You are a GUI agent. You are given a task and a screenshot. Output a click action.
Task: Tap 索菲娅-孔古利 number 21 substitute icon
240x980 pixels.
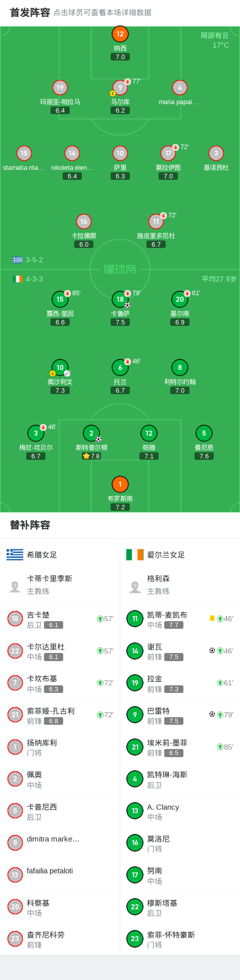coord(15,715)
